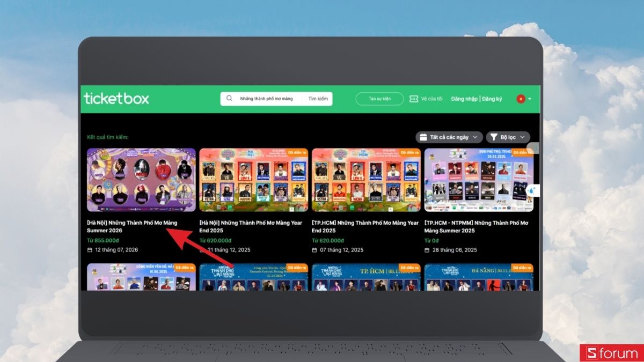Click the water droplet floating icon
This screenshot has height=362, width=644.
[531, 190]
